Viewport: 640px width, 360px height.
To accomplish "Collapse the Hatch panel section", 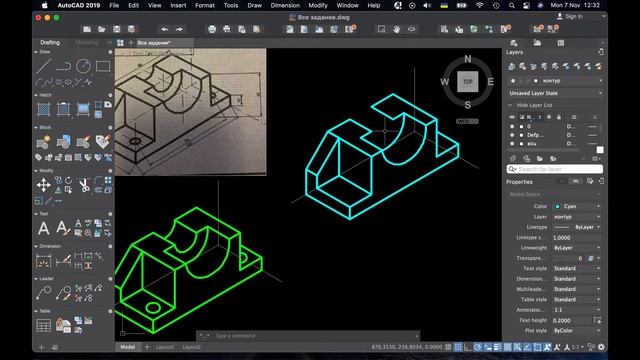I will 36,95.
